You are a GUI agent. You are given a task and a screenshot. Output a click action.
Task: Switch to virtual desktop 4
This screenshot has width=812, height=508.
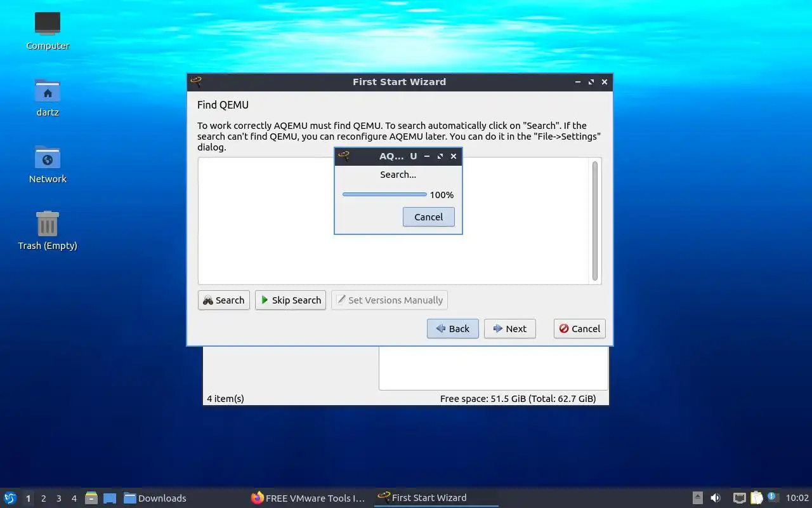(74, 498)
